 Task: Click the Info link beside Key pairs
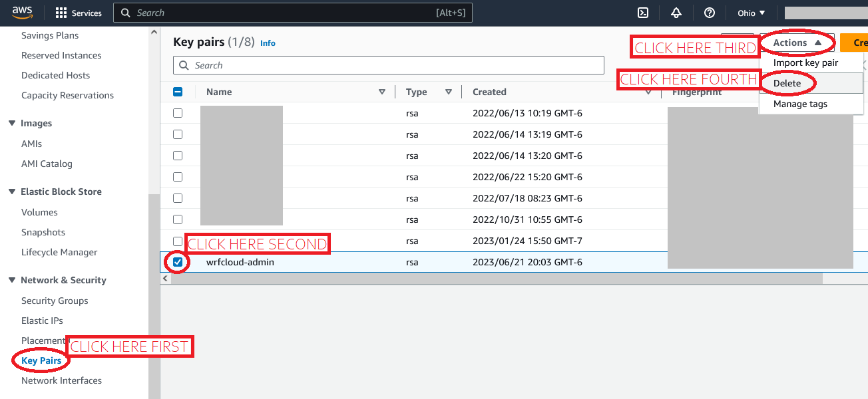coord(268,43)
